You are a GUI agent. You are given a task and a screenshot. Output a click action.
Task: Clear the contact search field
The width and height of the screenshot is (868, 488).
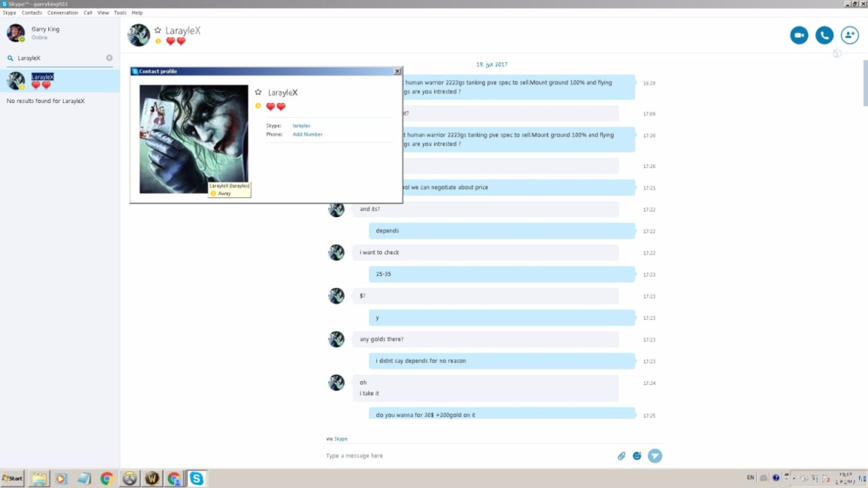109,58
